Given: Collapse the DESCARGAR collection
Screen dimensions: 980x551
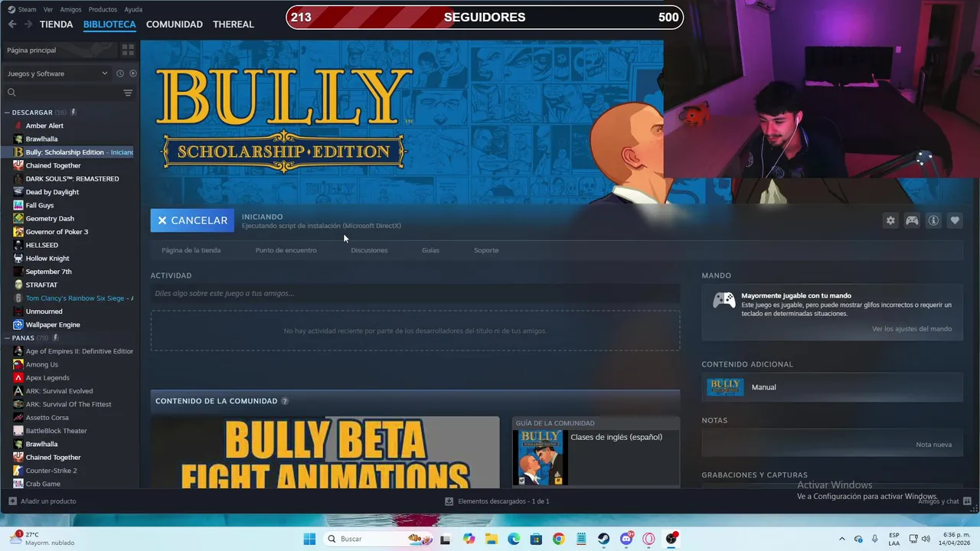Looking at the screenshot, I should point(7,112).
